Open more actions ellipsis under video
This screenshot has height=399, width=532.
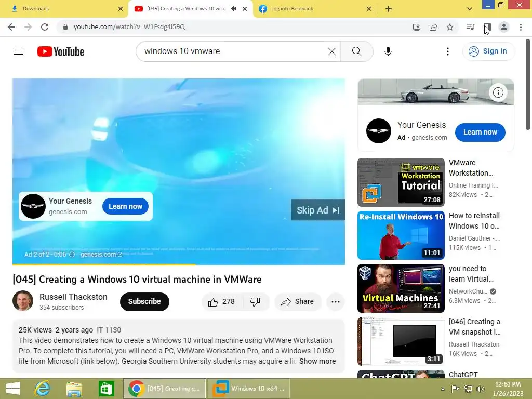(x=336, y=302)
